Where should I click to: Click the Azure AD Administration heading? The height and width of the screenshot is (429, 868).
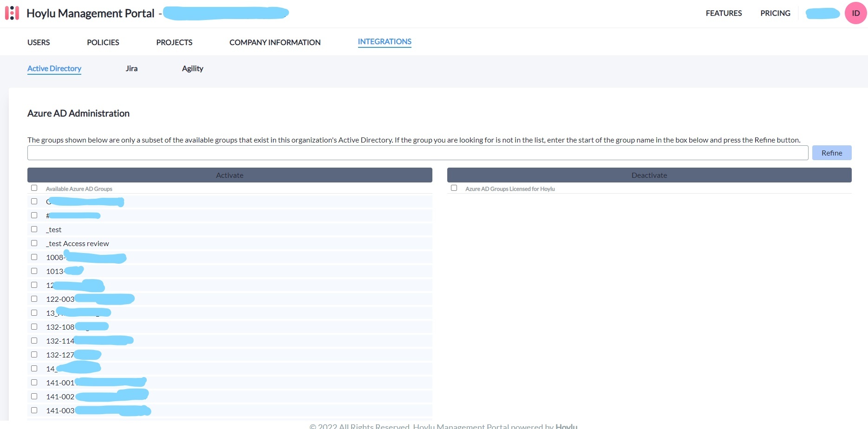[x=78, y=113]
